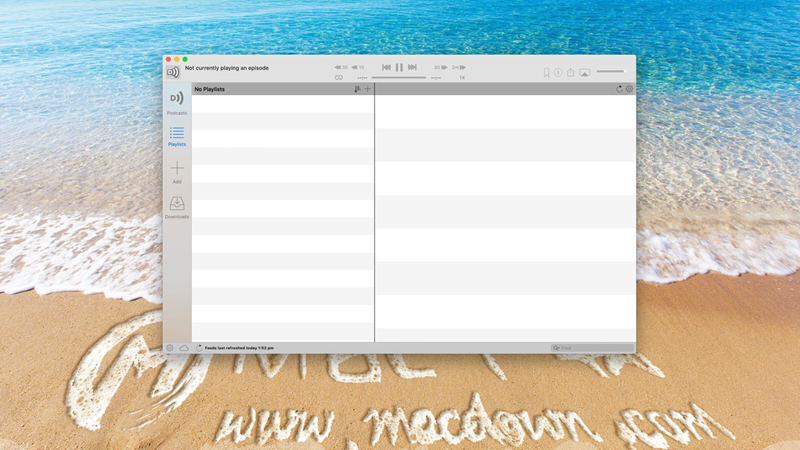Click the refresh icon in episode pane header
Viewport: 800px width, 450px height.
click(x=619, y=89)
